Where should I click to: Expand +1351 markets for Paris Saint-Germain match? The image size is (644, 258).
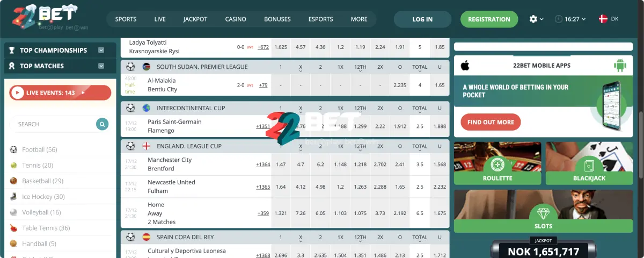point(263,126)
